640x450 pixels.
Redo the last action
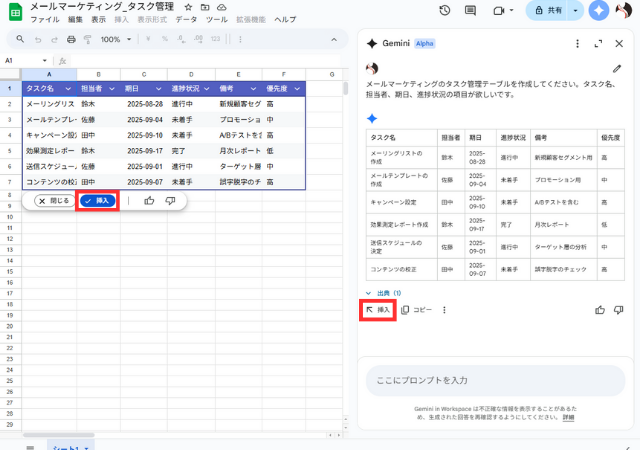(54, 40)
